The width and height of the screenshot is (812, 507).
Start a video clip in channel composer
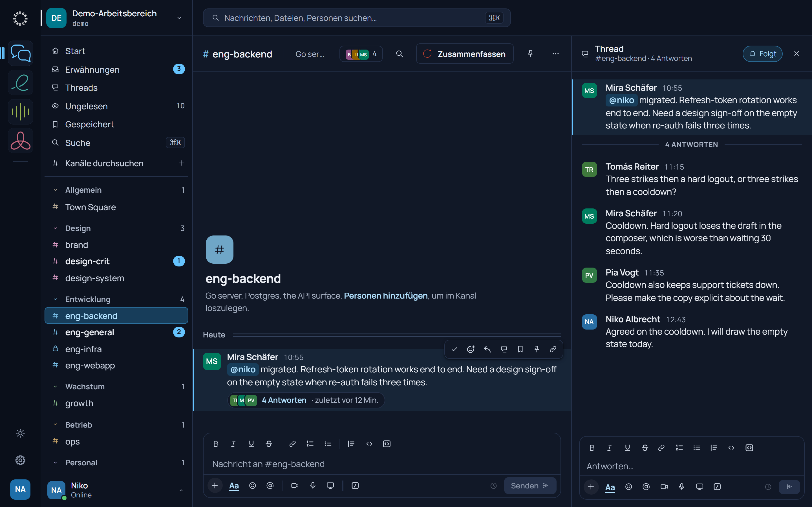pyautogui.click(x=295, y=486)
